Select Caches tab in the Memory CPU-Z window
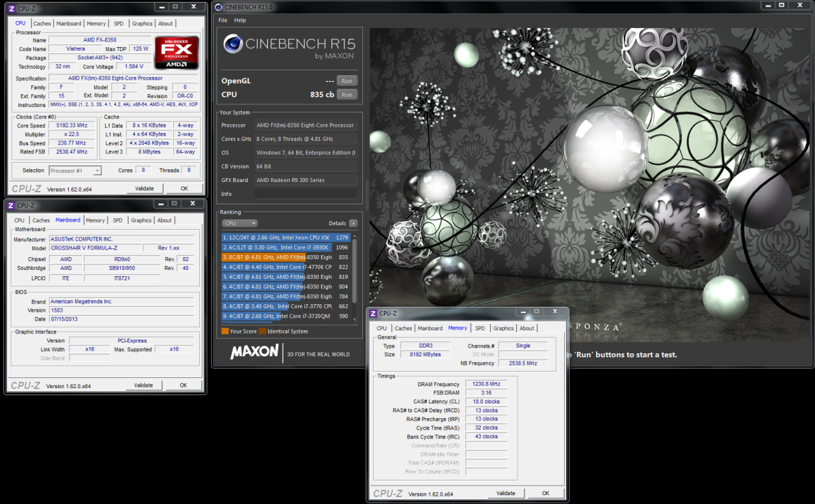815x504 pixels. coord(404,328)
